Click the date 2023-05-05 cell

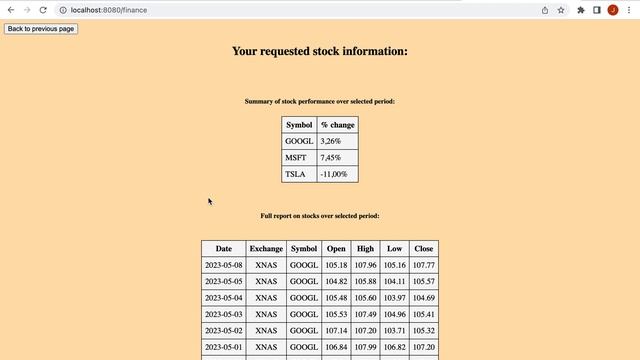[224, 282]
